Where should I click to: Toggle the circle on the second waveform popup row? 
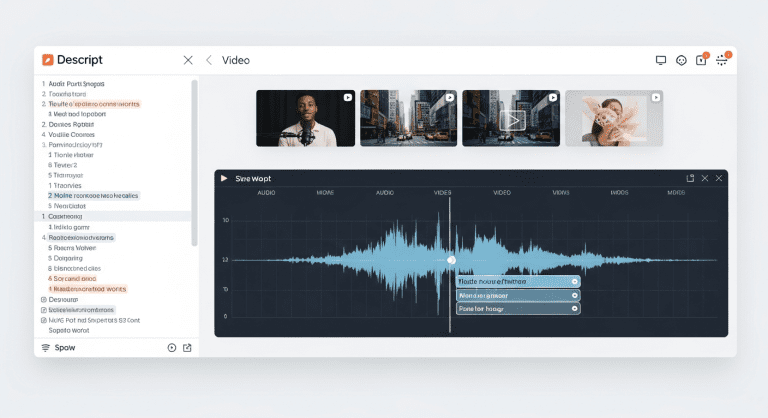tap(574, 296)
